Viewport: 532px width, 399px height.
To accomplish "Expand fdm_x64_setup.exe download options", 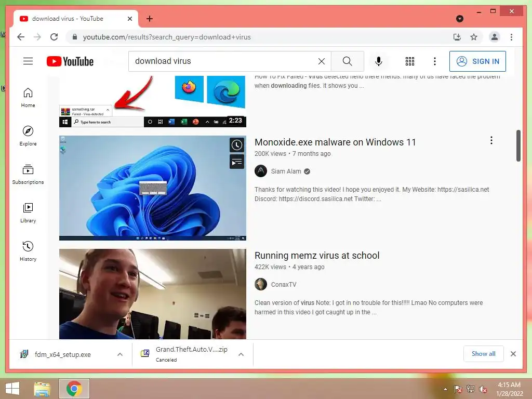I will [x=120, y=354].
